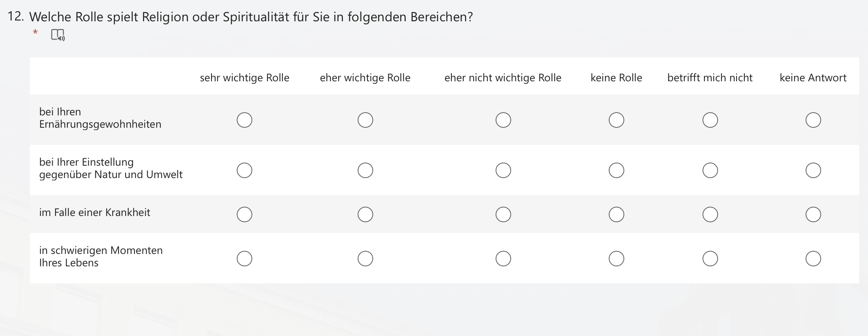Pick 'eher nicht wichtige Rolle' for Natur und Umwelt
This screenshot has height=336, width=868.
[503, 170]
